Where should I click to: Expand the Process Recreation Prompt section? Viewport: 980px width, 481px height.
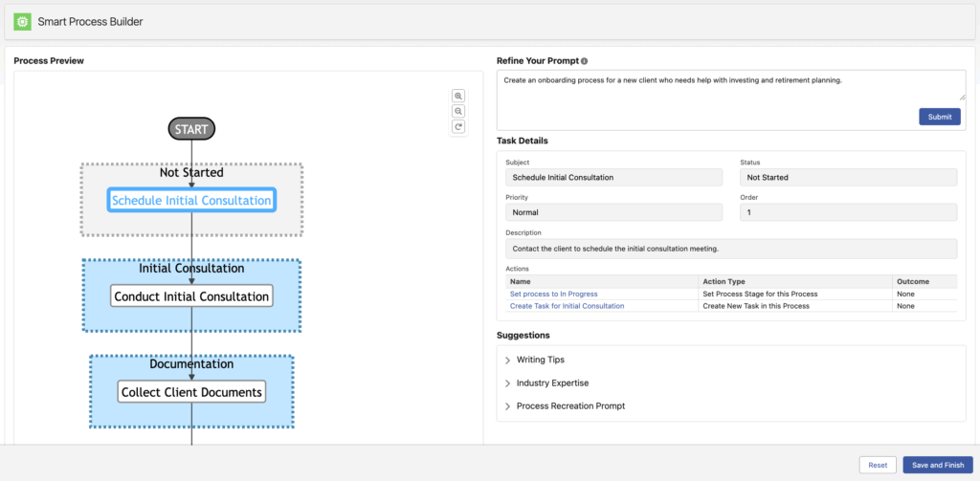click(x=570, y=406)
